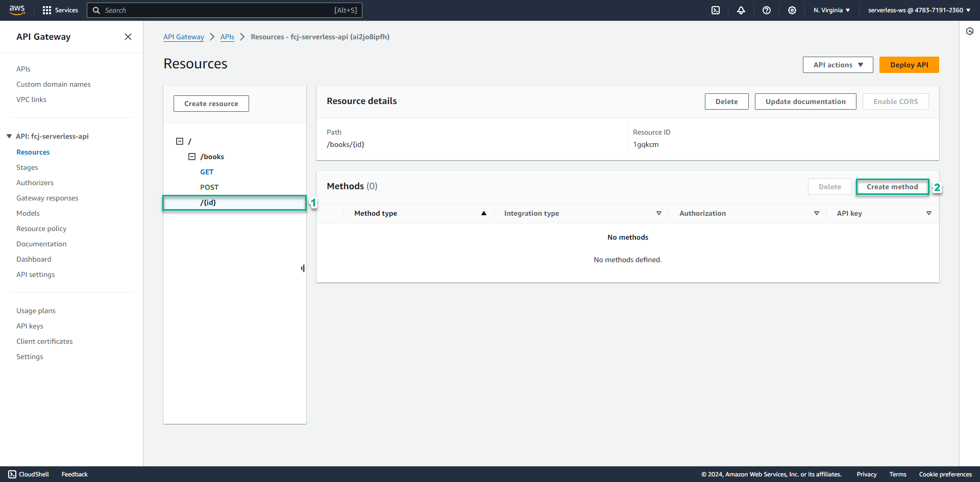
Task: Open the API actions dropdown
Action: point(838,65)
